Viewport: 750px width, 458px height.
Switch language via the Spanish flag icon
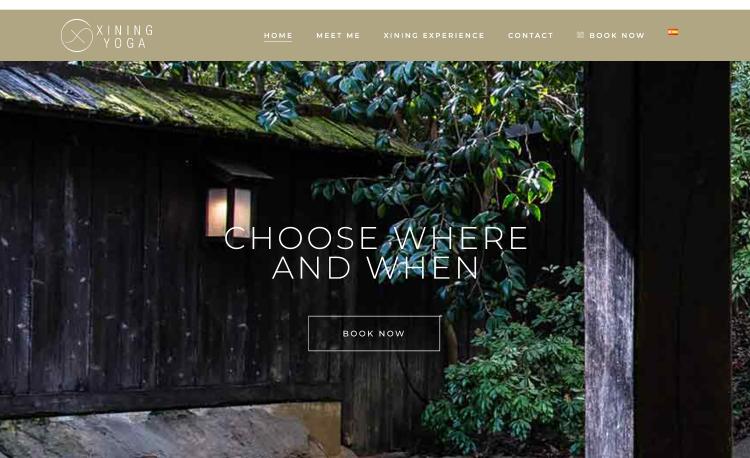point(673,32)
